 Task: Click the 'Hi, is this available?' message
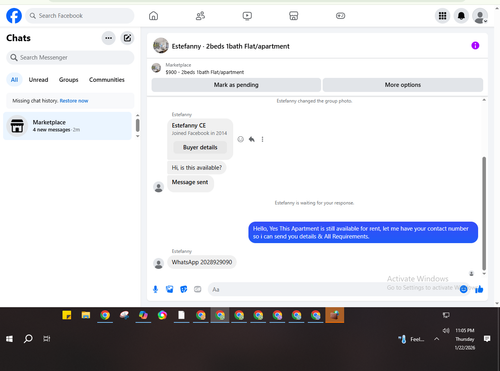(197, 167)
